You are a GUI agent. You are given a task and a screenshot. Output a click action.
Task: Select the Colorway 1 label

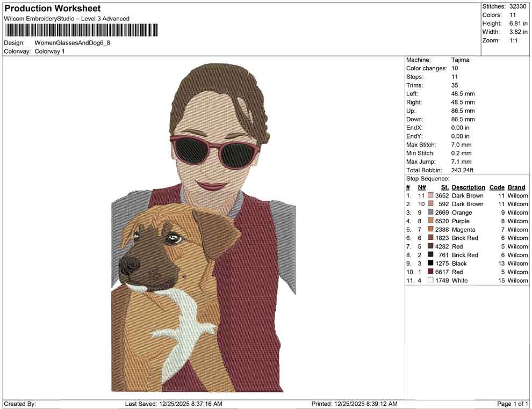(x=49, y=52)
